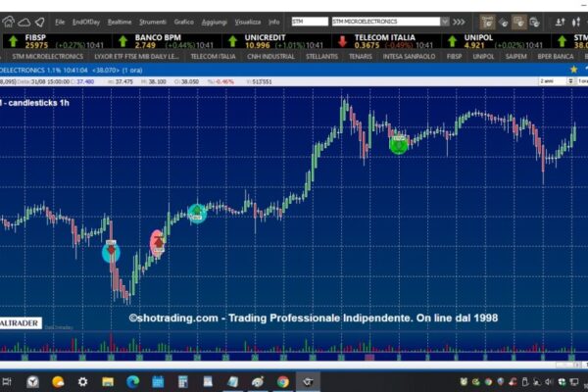
Task: Click the teal up-arrow signal marker on chart
Action: click(197, 213)
